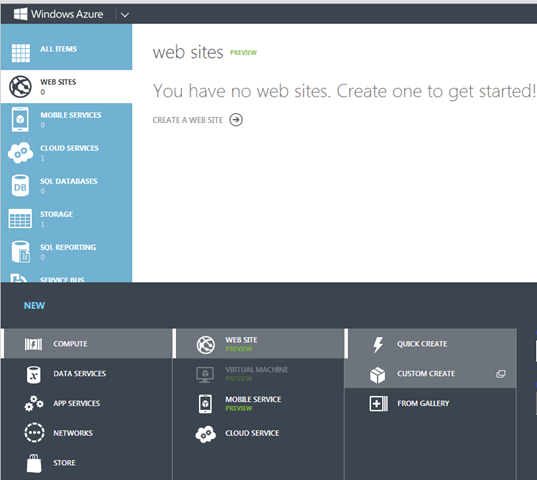This screenshot has height=480, width=537.
Task: Select WEB SITES sidebar label
Action: 58,82
